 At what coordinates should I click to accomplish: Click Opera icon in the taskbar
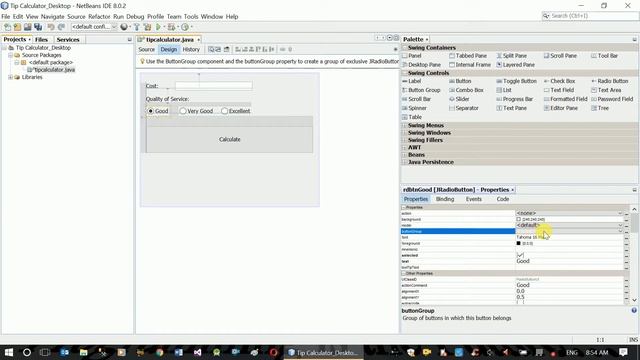tap(273, 352)
